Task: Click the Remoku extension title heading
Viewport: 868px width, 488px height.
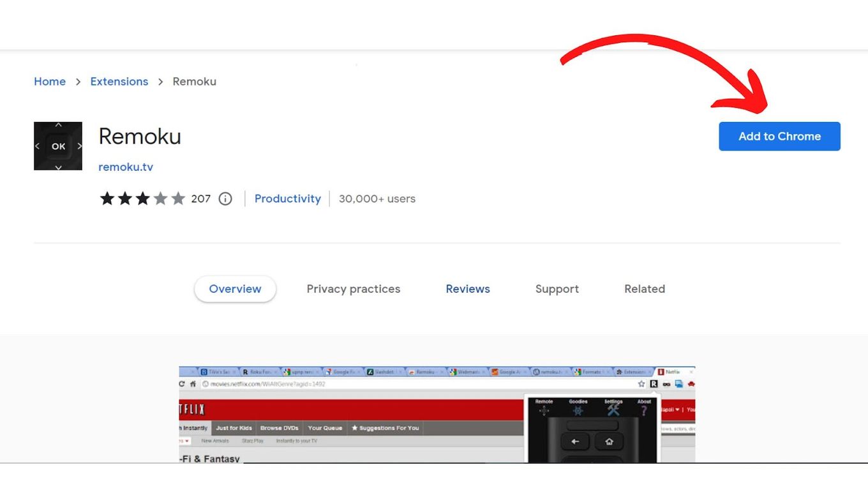Action: (x=140, y=137)
